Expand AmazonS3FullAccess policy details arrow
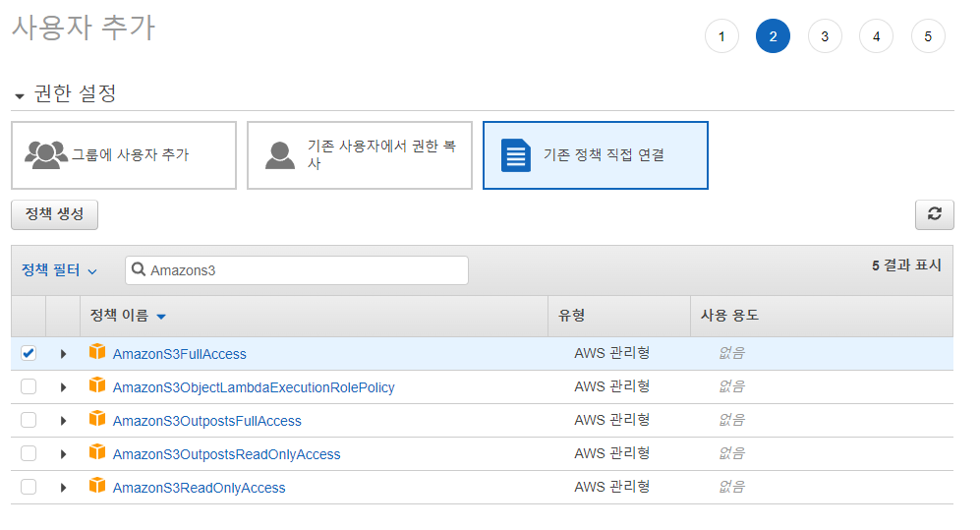This screenshot has width=980, height=530. 63,354
